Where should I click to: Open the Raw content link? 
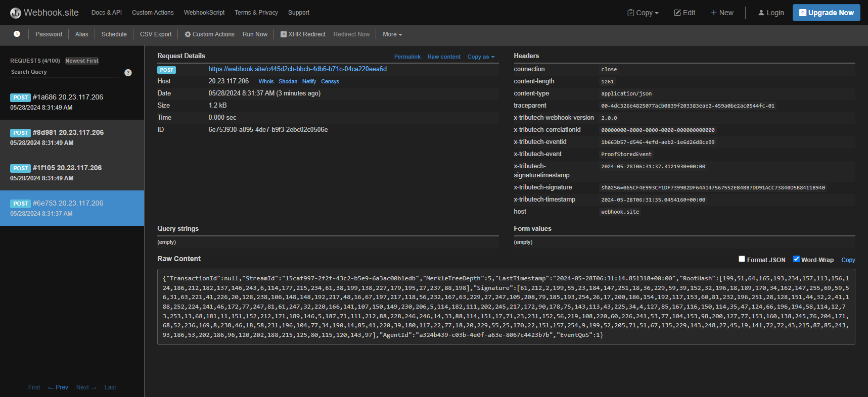[x=444, y=57]
